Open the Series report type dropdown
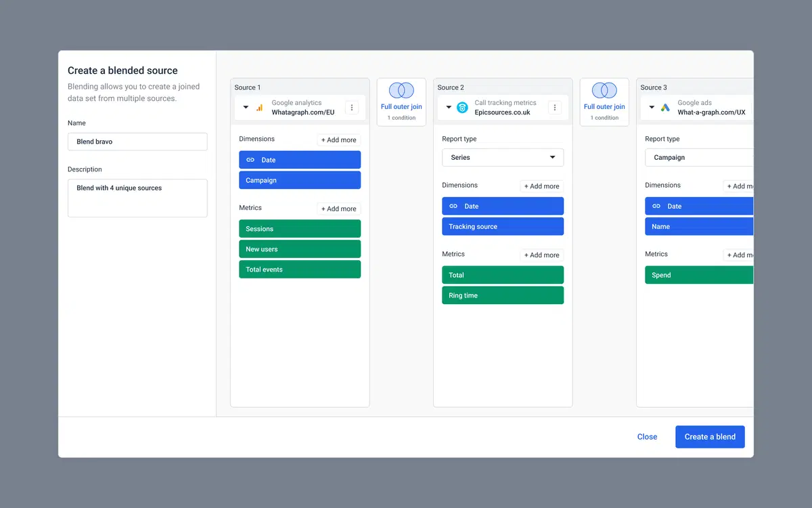 tap(502, 157)
